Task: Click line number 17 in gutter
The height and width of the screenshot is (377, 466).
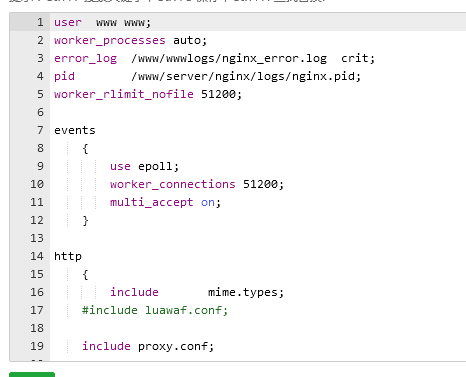Action: point(37,310)
